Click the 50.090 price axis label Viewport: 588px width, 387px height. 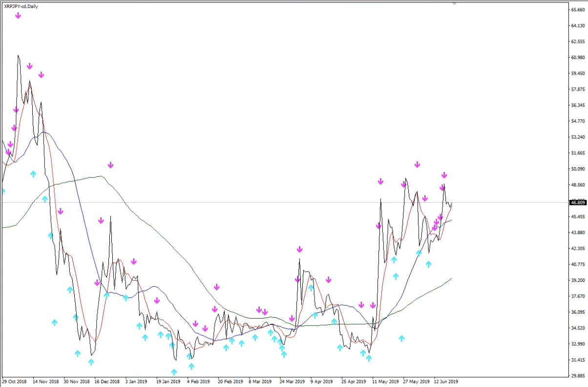(x=578, y=169)
